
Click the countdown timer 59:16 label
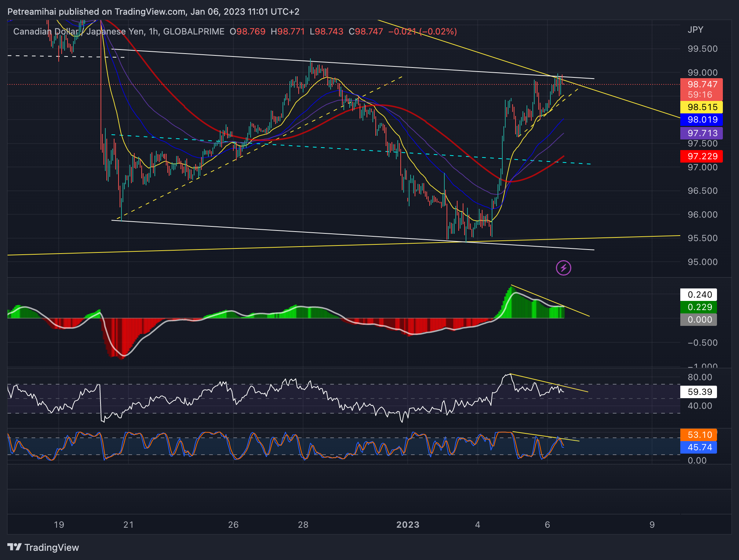click(700, 95)
